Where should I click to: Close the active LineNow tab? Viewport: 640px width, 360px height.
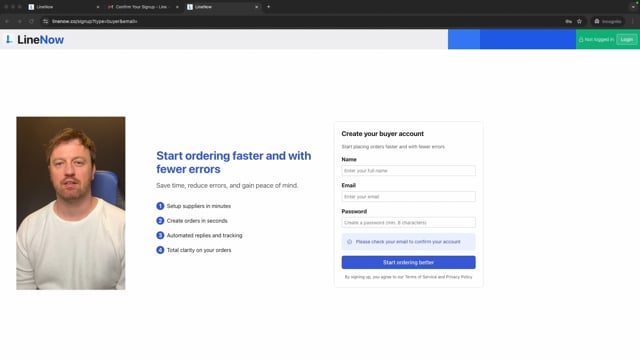point(256,7)
